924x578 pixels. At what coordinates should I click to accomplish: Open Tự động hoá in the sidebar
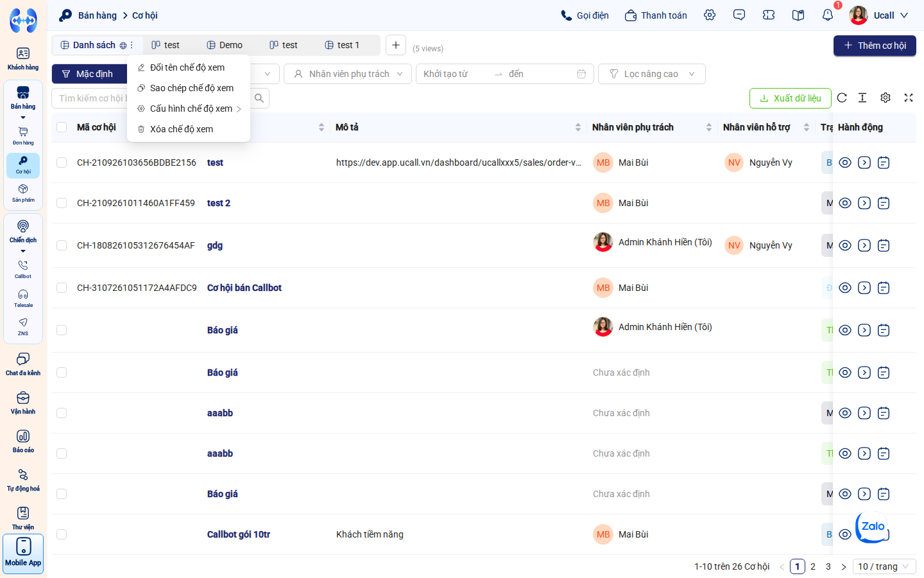(x=23, y=480)
